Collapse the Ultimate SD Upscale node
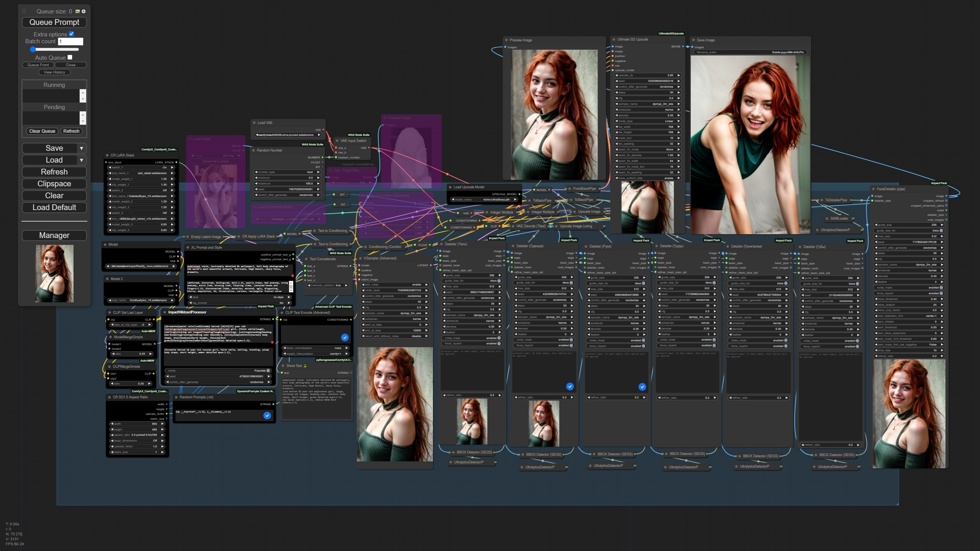 [x=614, y=39]
